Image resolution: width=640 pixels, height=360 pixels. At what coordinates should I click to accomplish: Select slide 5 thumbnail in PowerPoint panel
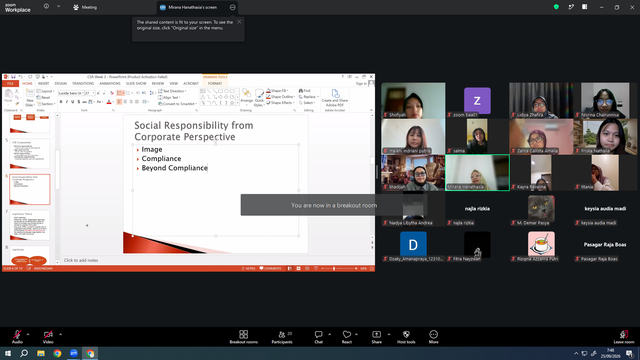click(29, 153)
